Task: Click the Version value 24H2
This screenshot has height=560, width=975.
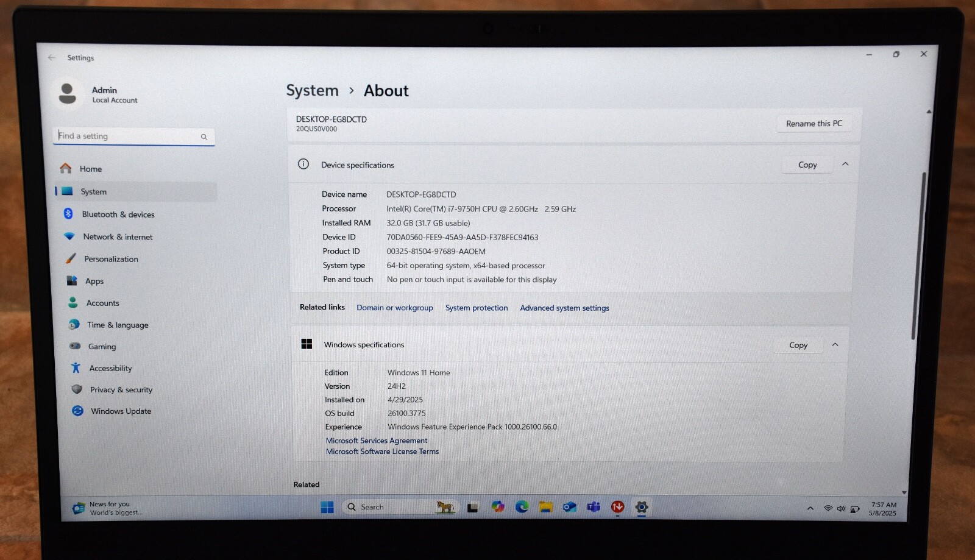Action: tap(397, 386)
